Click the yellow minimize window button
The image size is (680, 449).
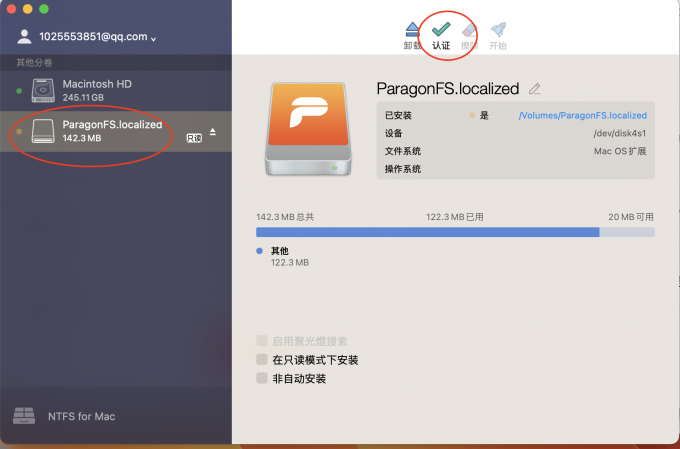click(x=28, y=9)
